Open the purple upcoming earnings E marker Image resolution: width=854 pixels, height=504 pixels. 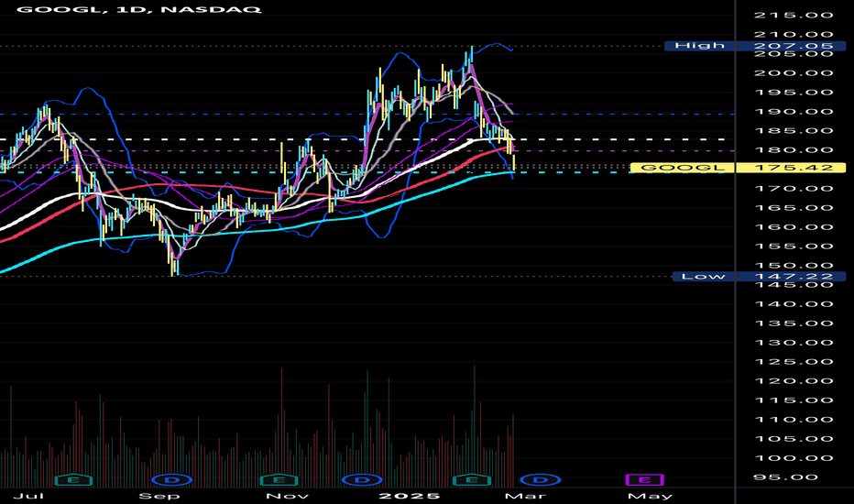(x=645, y=480)
